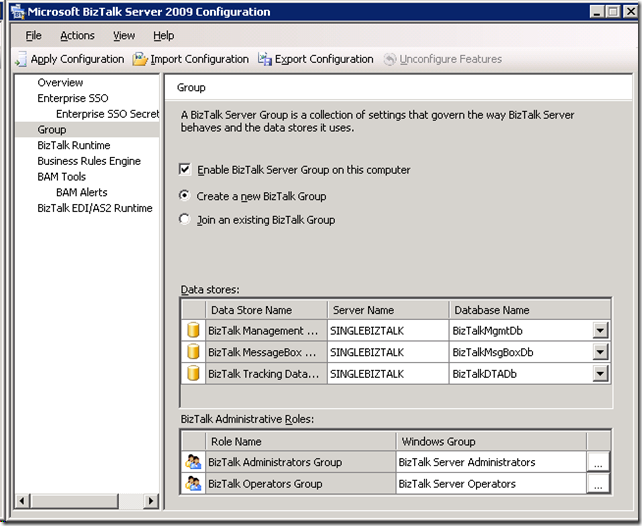This screenshot has height=526, width=642.
Task: Browse Windows group for Operators role
Action: click(x=598, y=484)
